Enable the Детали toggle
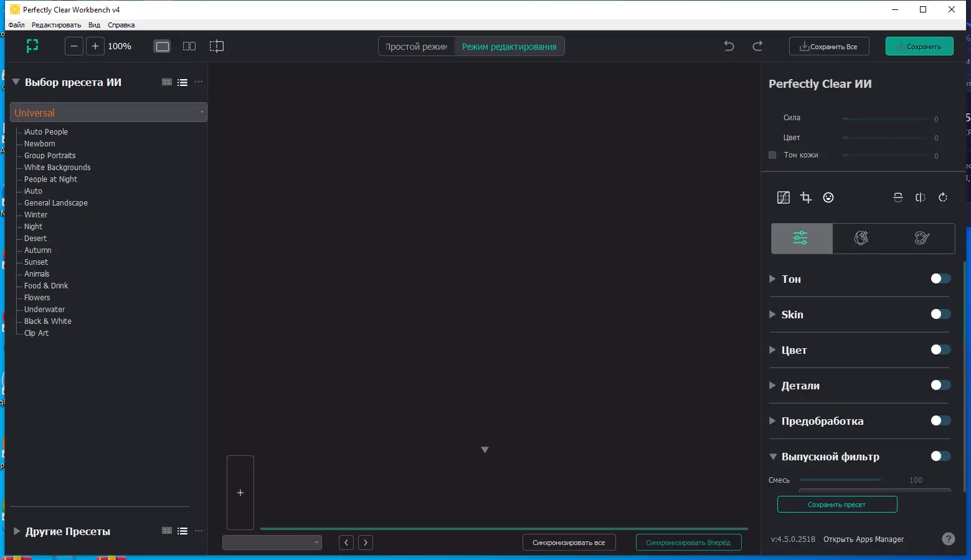Screen dimensions: 971x560 [x=940, y=385]
